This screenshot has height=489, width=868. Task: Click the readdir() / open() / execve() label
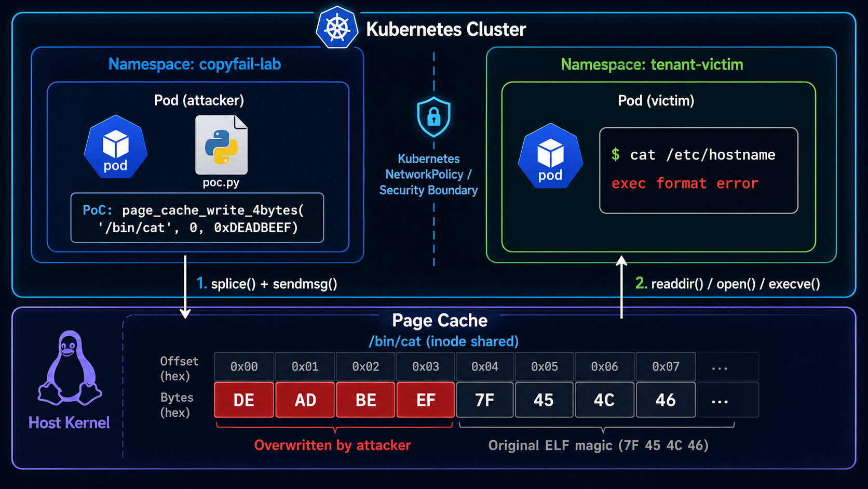coord(728,284)
